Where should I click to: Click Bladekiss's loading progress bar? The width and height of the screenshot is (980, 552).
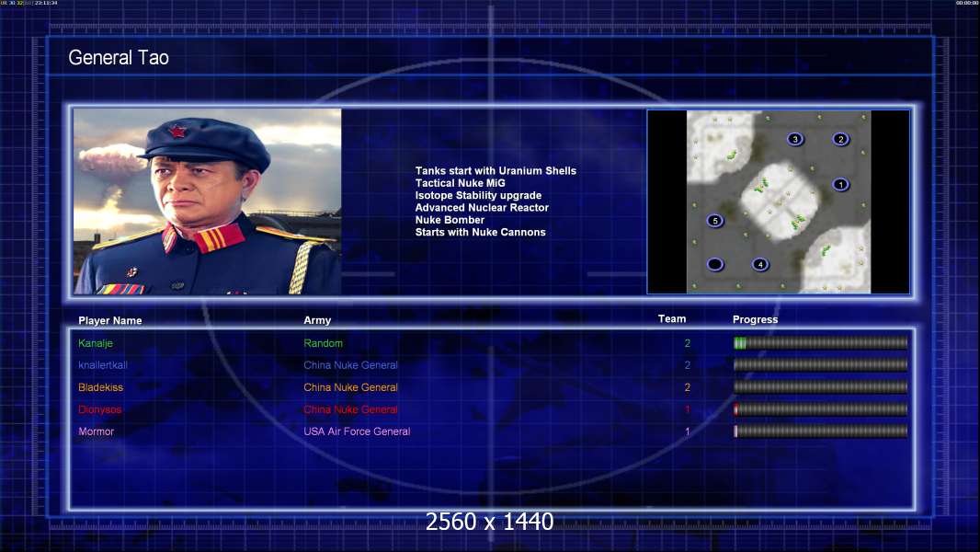click(821, 387)
